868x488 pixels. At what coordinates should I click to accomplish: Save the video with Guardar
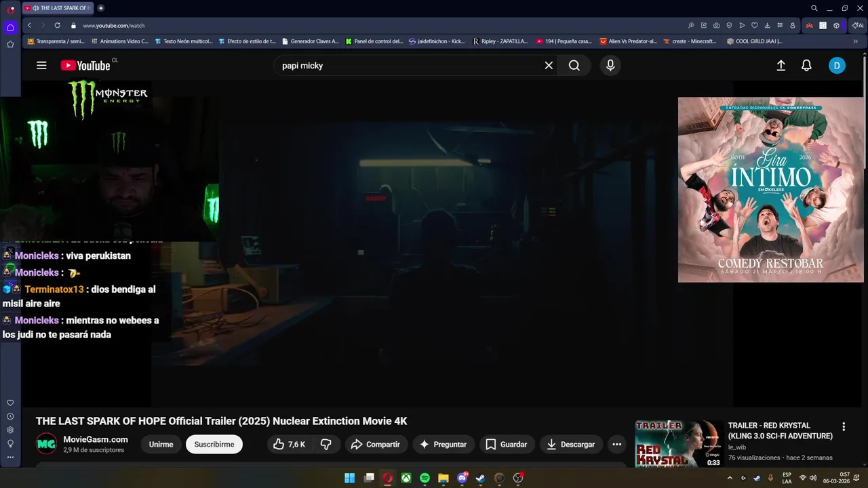(507, 445)
